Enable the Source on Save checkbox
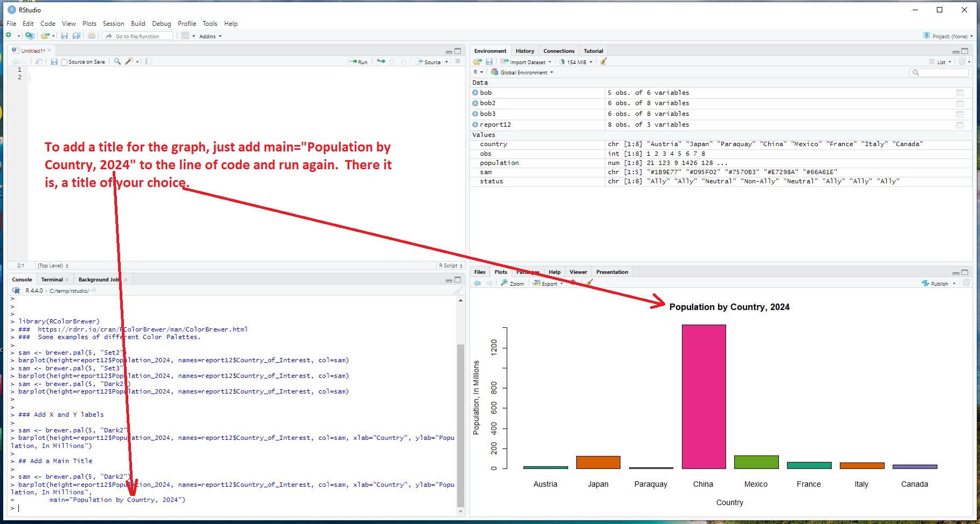Viewport: 980px width, 524px height. tap(65, 63)
